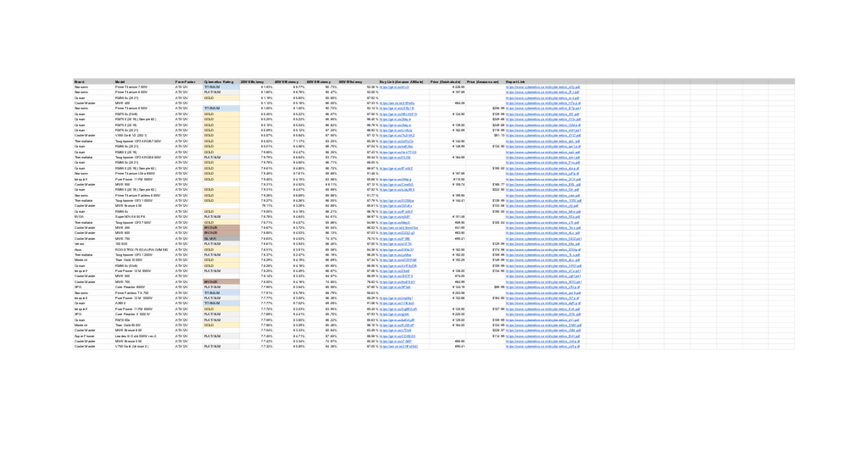This screenshot has width=868, height=456.
Task: Select the Brand column header cell
Action: [x=93, y=82]
